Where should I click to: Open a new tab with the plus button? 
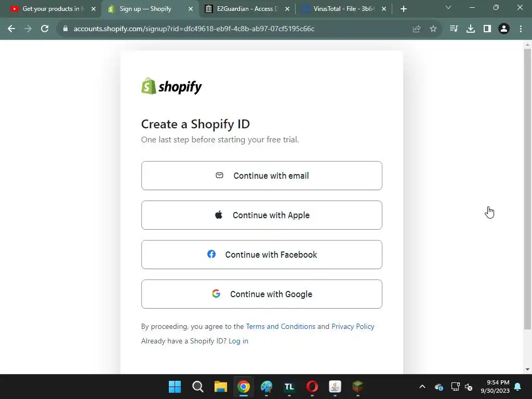click(403, 9)
